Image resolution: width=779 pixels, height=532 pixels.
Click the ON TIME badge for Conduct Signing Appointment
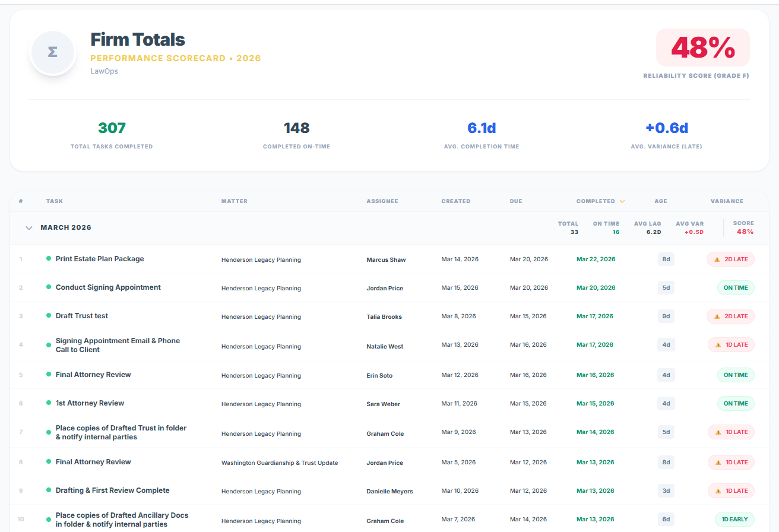[736, 288]
